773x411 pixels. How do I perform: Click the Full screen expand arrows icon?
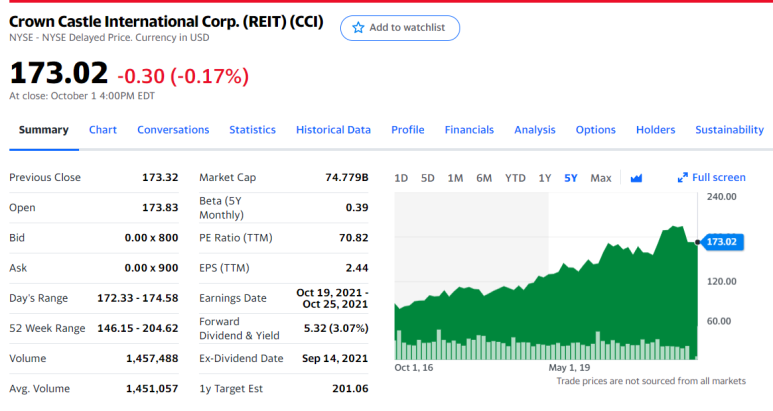(x=682, y=177)
